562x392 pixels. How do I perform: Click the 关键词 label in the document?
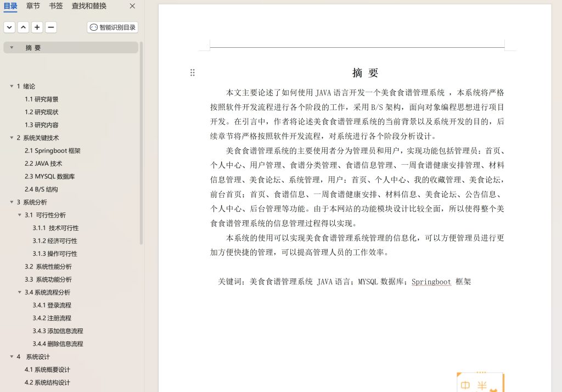pos(230,282)
